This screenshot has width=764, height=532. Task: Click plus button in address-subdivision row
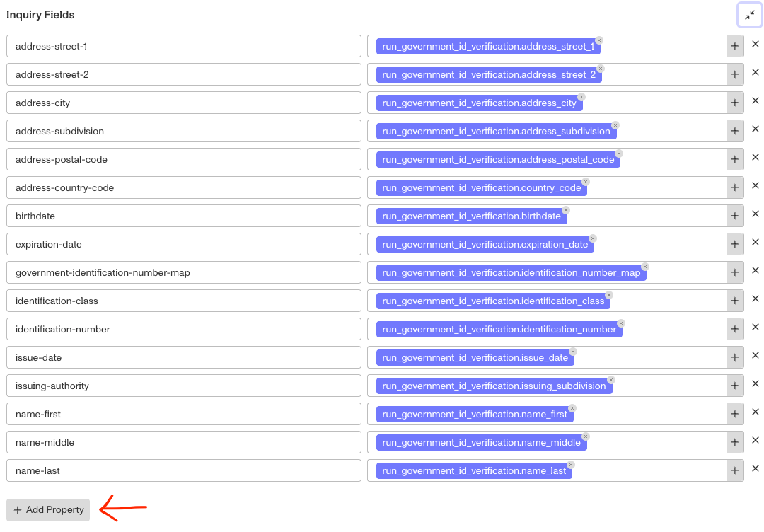point(735,131)
